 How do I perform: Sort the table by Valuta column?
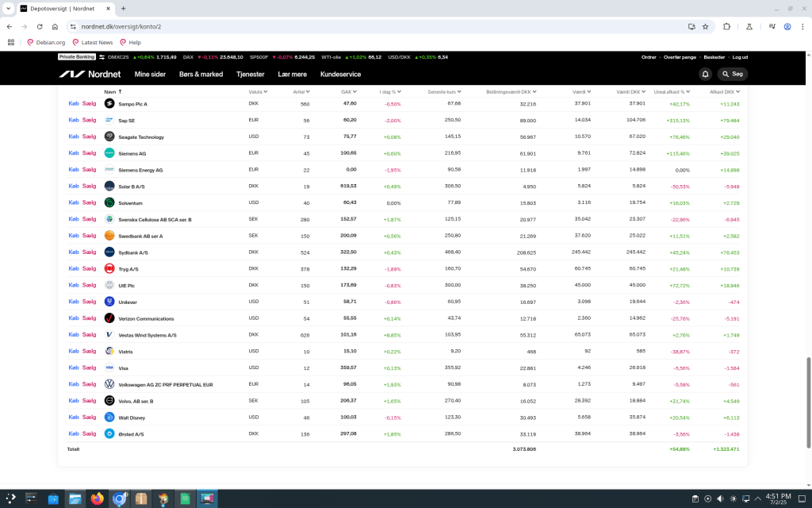pyautogui.click(x=256, y=91)
